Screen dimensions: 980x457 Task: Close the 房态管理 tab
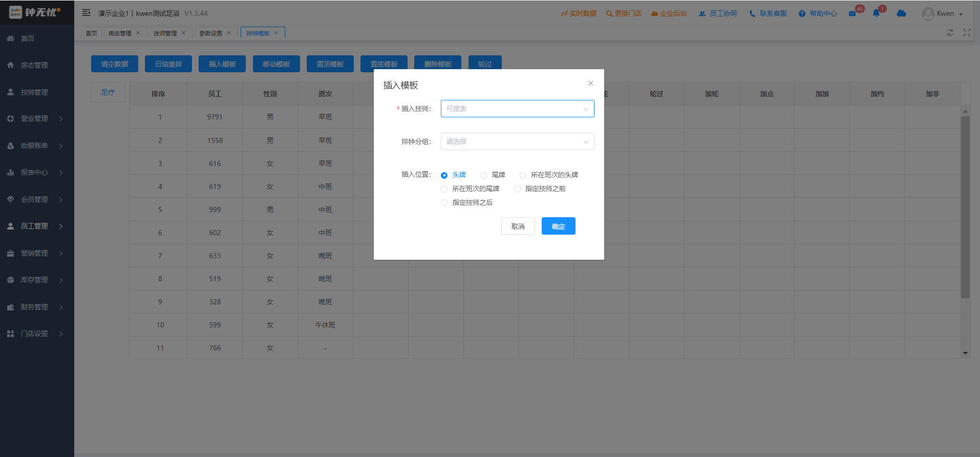[x=138, y=33]
